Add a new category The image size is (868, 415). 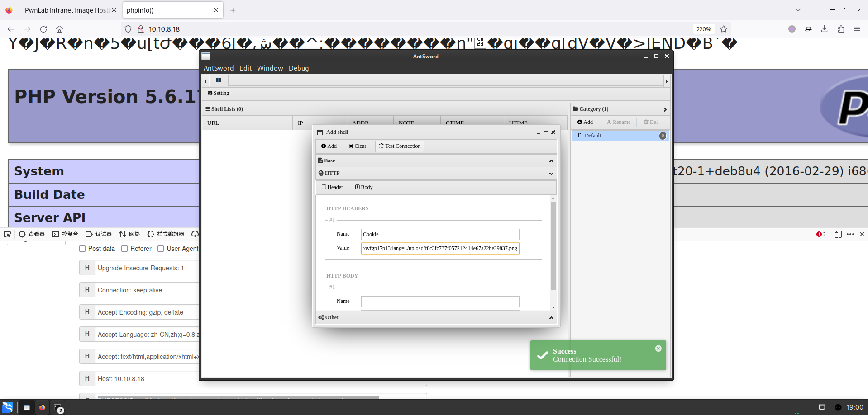[x=585, y=122]
